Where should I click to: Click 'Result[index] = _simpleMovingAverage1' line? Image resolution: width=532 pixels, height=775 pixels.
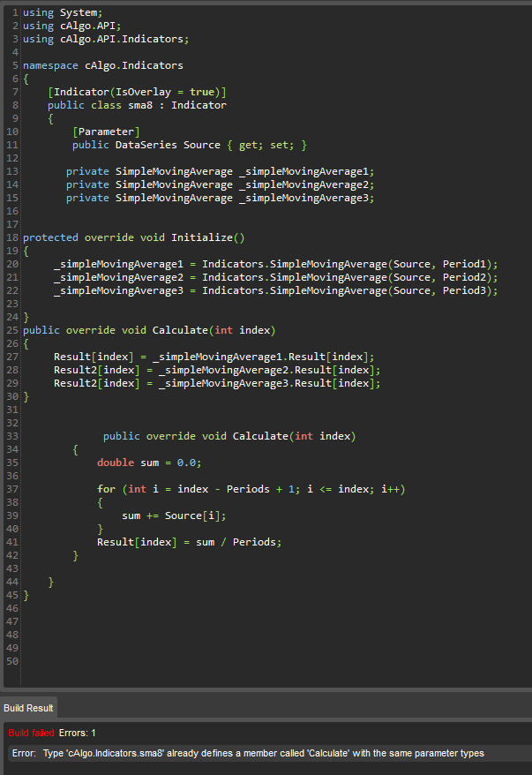pyautogui.click(x=214, y=357)
